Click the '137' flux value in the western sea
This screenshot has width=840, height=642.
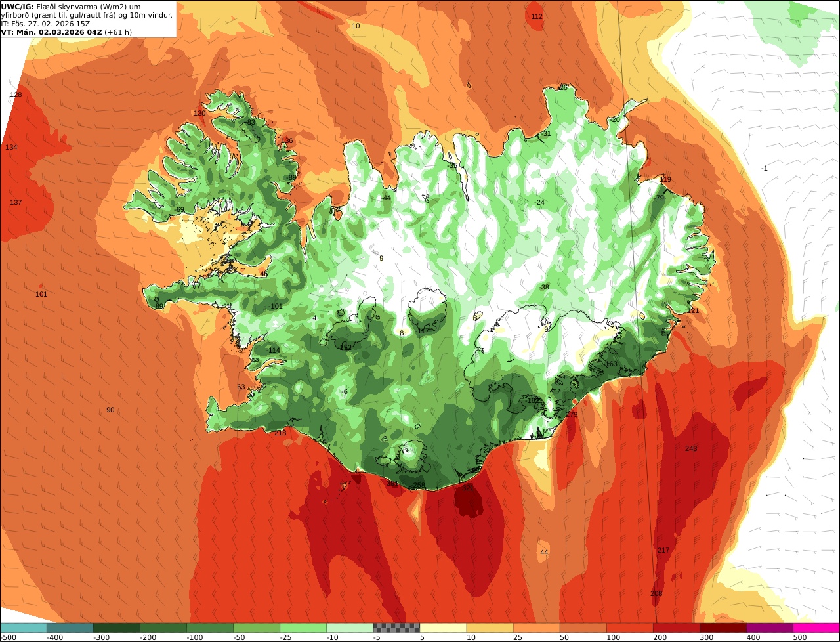(x=16, y=202)
